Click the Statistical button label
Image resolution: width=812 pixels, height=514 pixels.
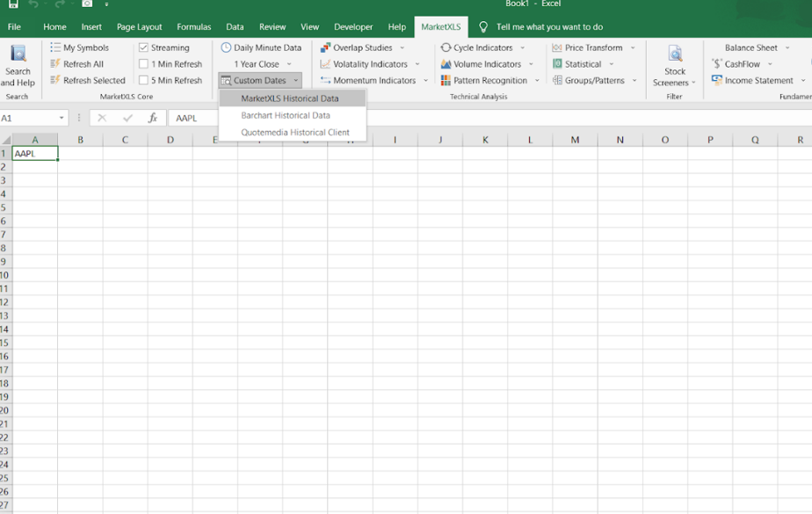point(584,64)
